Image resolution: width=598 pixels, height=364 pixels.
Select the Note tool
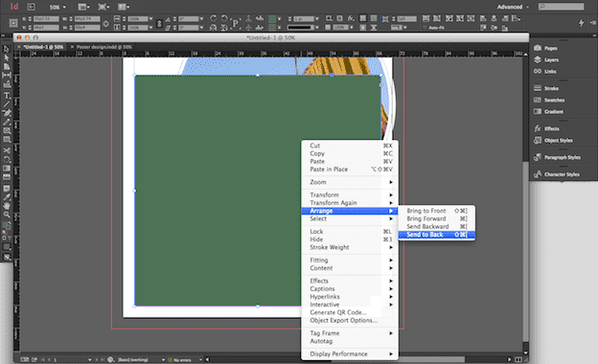pos(7,189)
